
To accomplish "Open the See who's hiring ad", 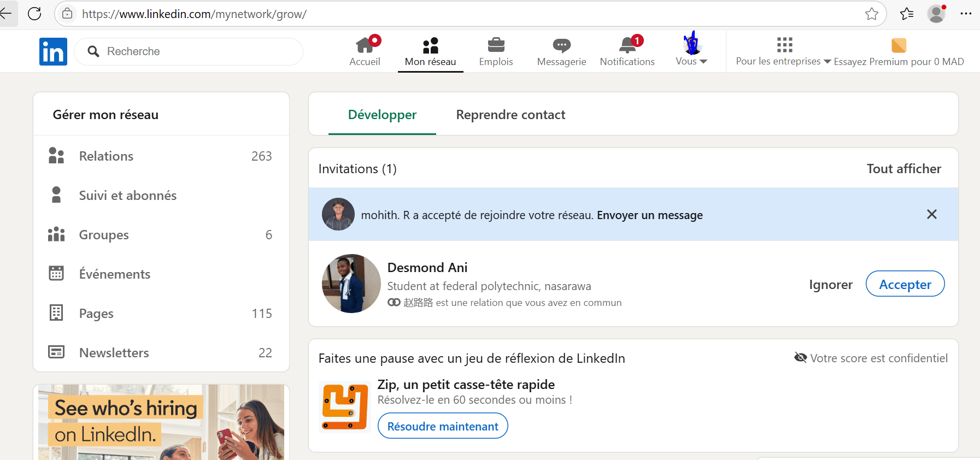I will 161,422.
